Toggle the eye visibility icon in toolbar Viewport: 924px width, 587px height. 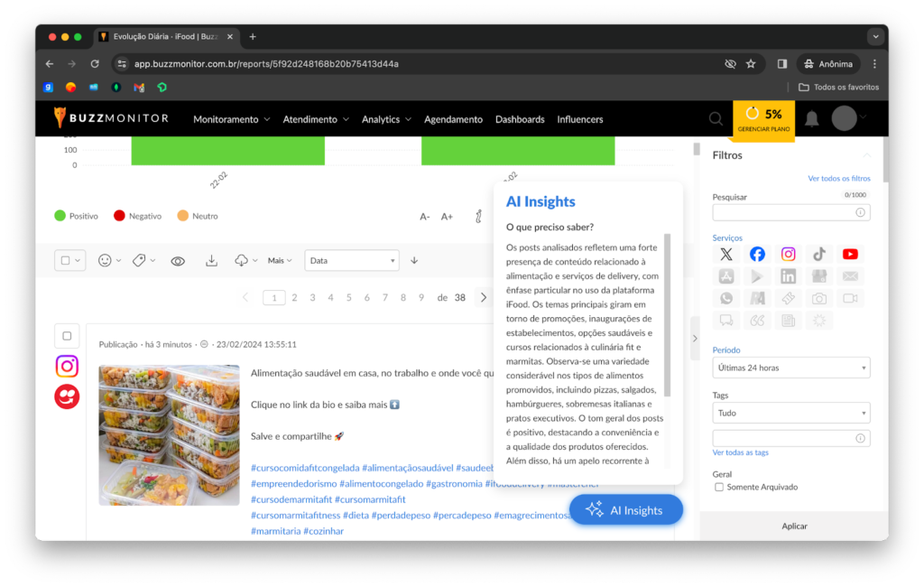pyautogui.click(x=178, y=261)
